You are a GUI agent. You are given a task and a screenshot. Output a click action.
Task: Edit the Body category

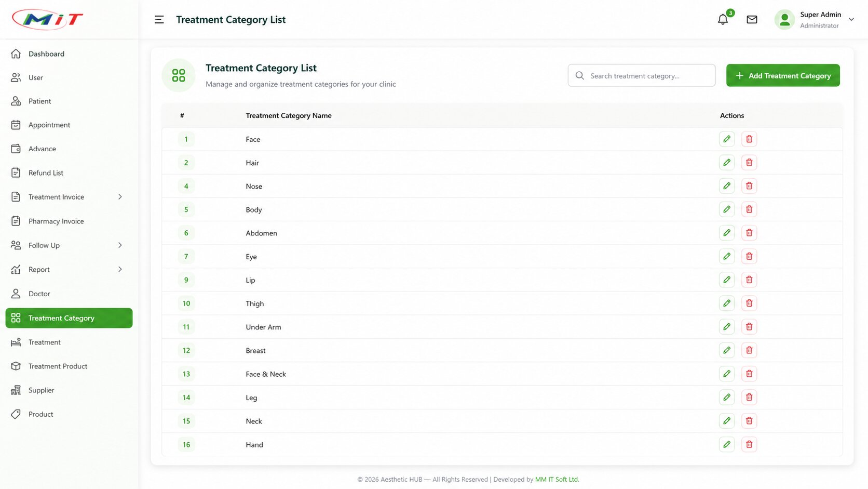727,209
